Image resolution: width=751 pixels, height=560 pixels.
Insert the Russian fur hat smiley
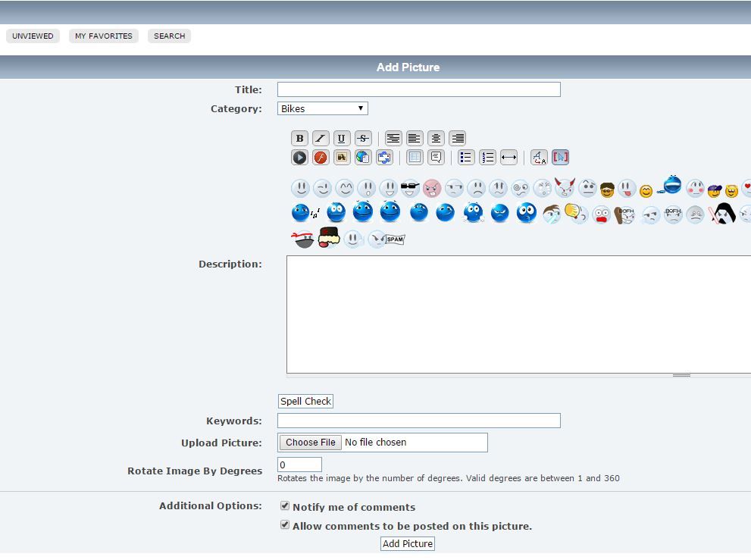pos(329,237)
